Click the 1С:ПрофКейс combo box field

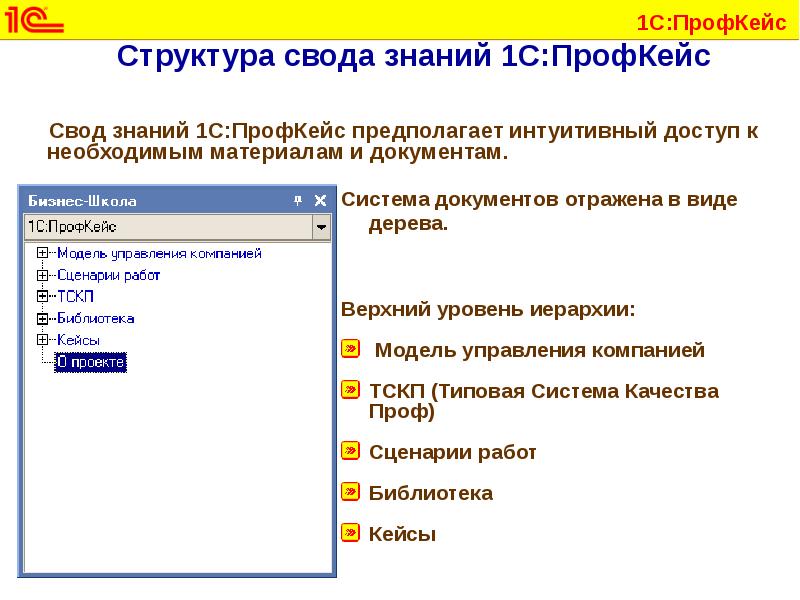(167, 227)
